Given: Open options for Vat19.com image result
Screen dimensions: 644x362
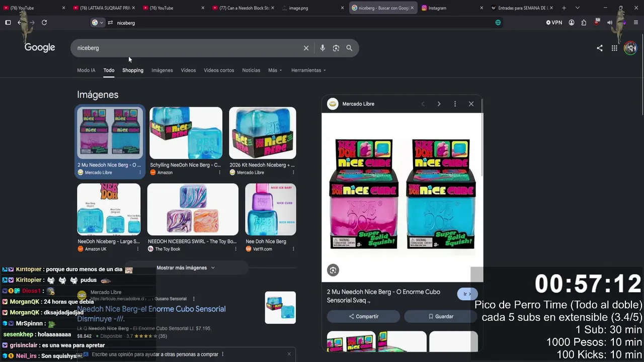Looking at the screenshot, I should click(x=293, y=249).
